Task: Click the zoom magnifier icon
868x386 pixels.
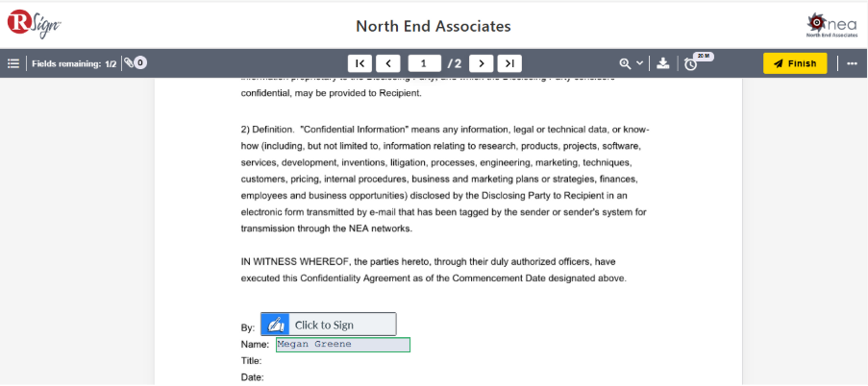Action: [x=625, y=63]
